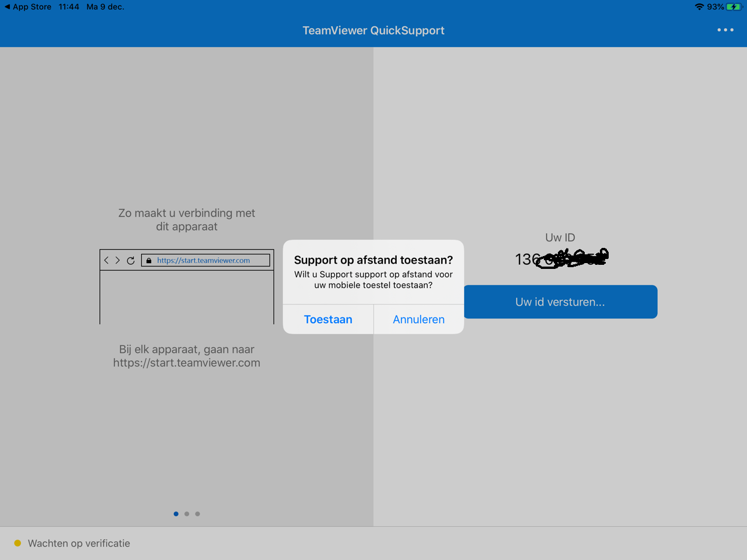Select the third page indicator dot

[197, 514]
